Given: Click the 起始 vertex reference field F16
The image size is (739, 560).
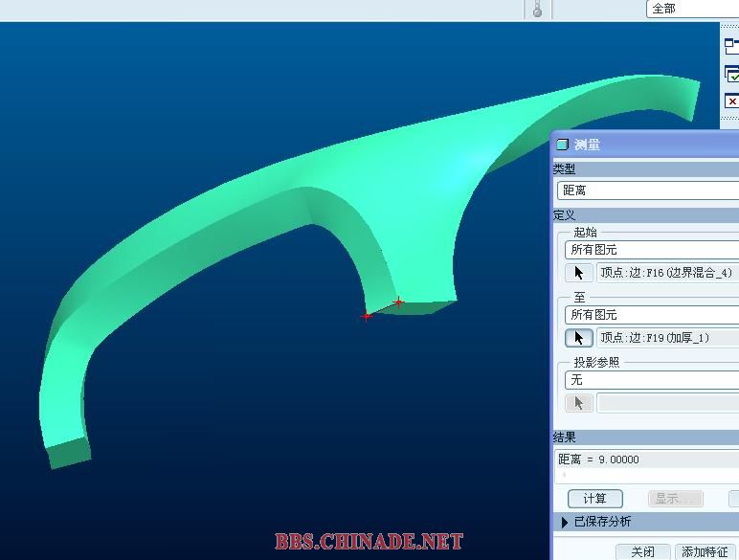Looking at the screenshot, I should click(667, 273).
